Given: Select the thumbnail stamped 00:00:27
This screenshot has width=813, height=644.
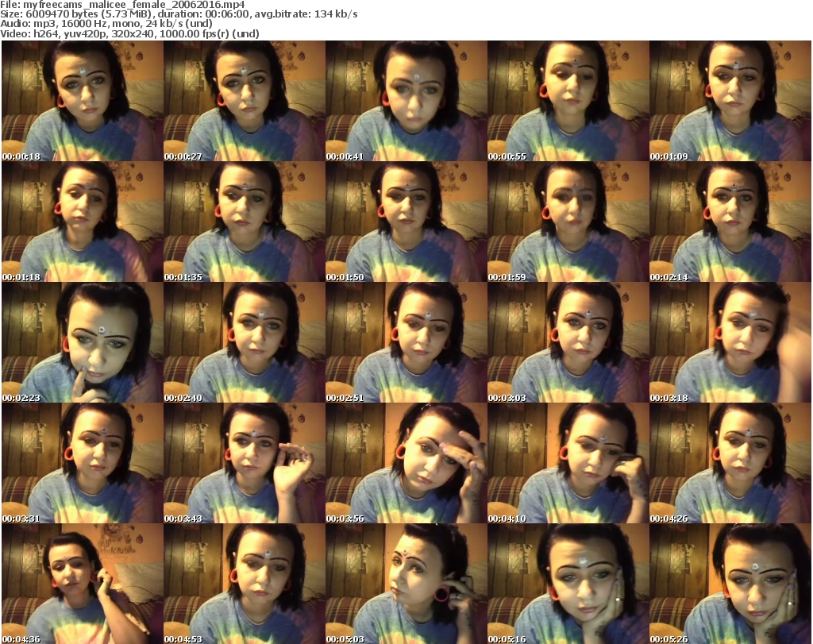Looking at the screenshot, I should click(x=245, y=101).
